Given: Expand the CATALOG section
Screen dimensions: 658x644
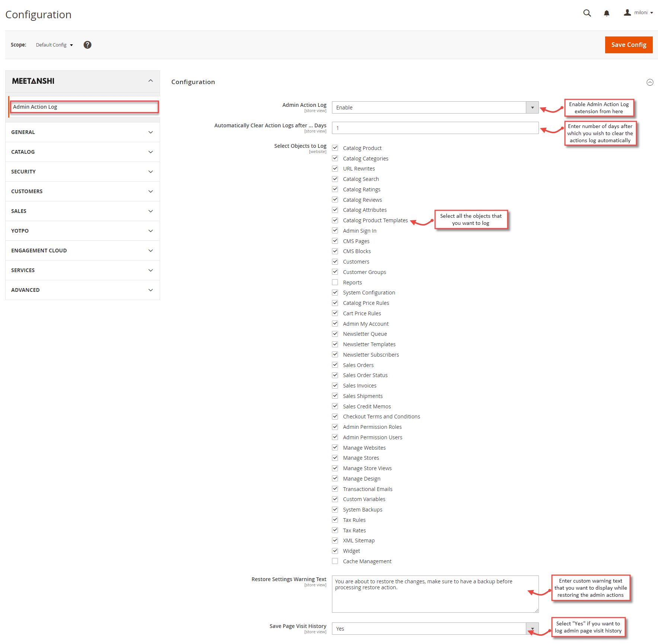Looking at the screenshot, I should 82,152.
